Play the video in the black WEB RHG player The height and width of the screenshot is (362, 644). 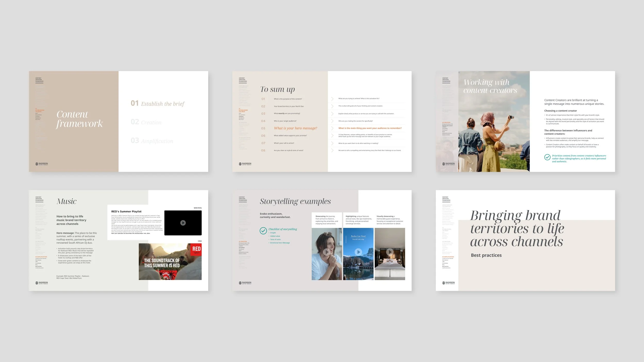click(x=183, y=223)
